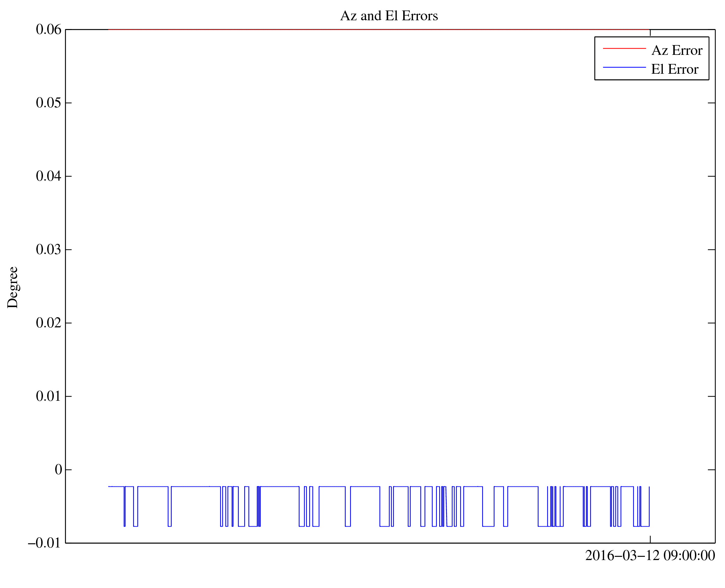Click the 'Az and El Errors' plot title
This screenshot has height=588, width=725.
click(x=389, y=16)
